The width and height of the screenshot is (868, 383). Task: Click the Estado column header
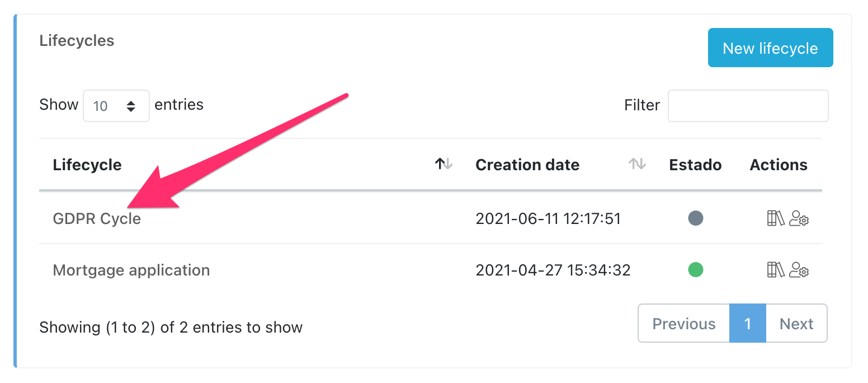695,165
